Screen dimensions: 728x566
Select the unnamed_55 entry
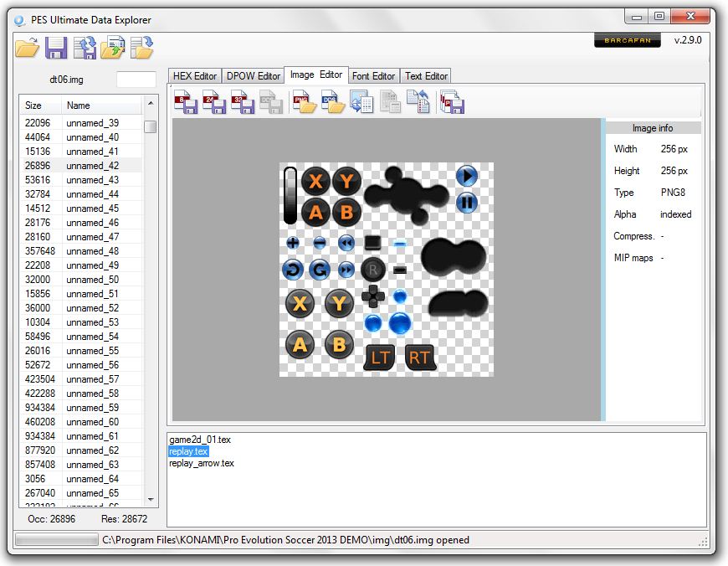coord(81,351)
